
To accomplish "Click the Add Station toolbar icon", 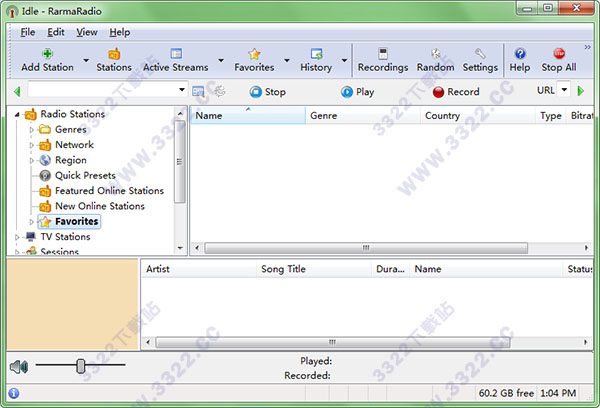I will (47, 54).
